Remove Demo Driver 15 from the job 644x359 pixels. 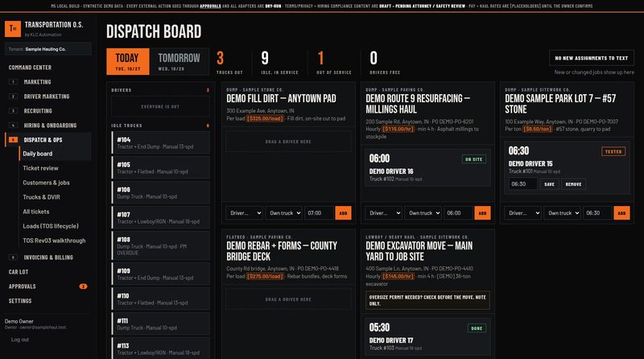pyautogui.click(x=573, y=184)
